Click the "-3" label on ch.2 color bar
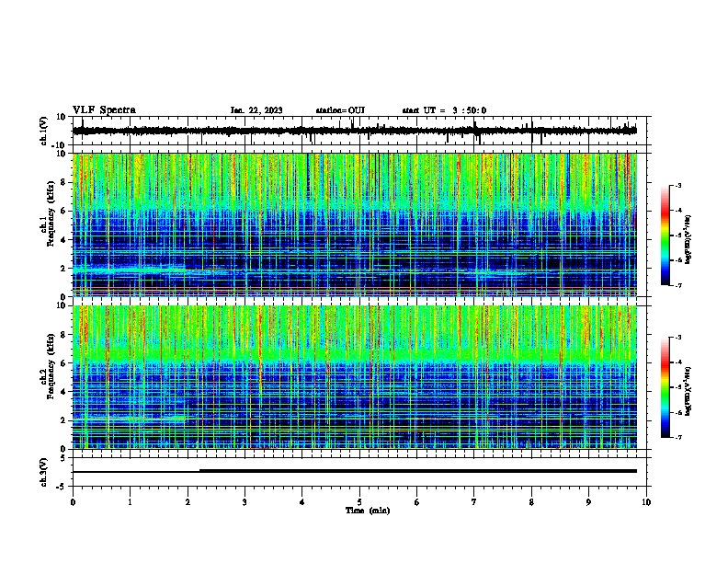Image resolution: width=728 pixels, height=563 pixels. [x=678, y=338]
